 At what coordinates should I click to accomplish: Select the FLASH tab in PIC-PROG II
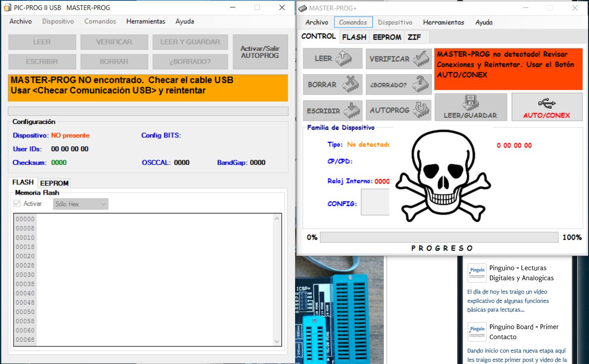coord(22,182)
